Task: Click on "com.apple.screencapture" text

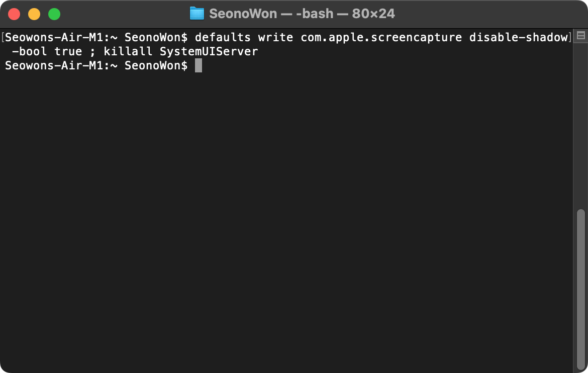Action: [381, 38]
